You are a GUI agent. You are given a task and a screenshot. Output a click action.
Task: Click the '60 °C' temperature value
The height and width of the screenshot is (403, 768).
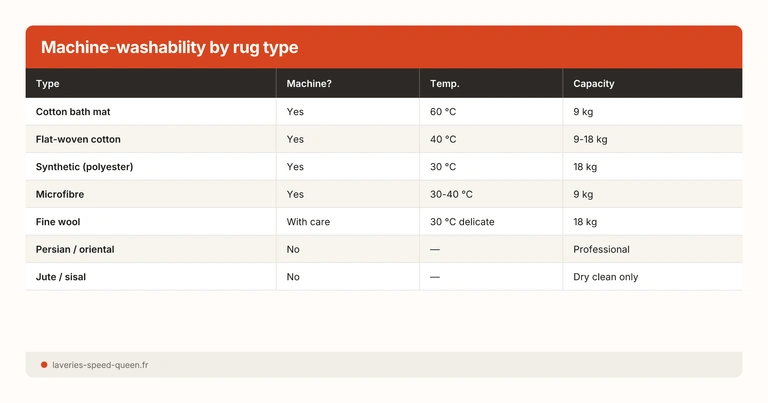443,112
